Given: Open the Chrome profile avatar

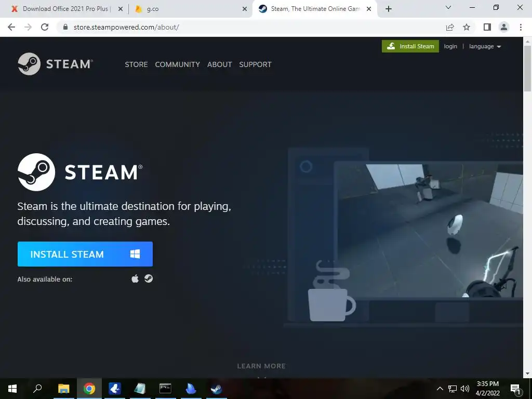Looking at the screenshot, I should (504, 27).
